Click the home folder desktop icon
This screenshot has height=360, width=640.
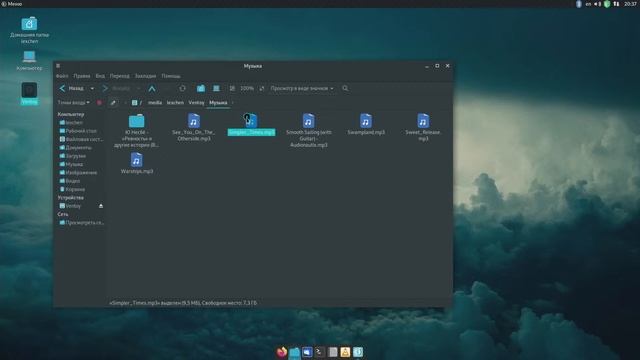(x=29, y=30)
